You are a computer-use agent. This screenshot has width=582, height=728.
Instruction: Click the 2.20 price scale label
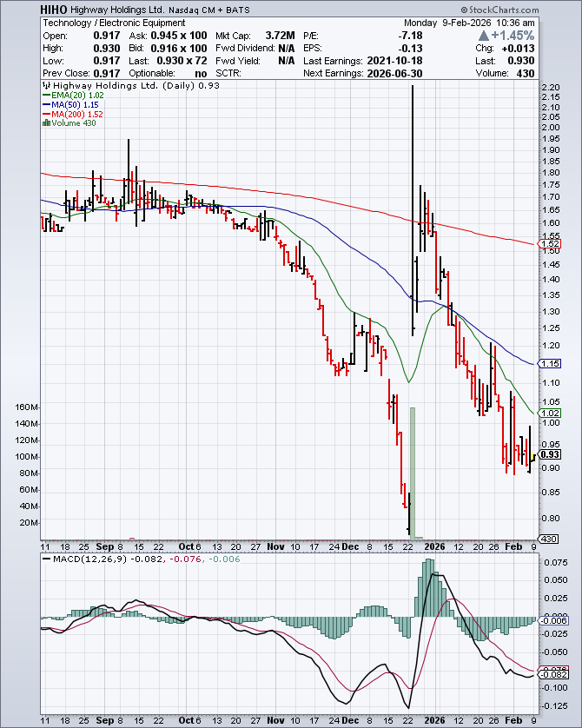pos(551,87)
